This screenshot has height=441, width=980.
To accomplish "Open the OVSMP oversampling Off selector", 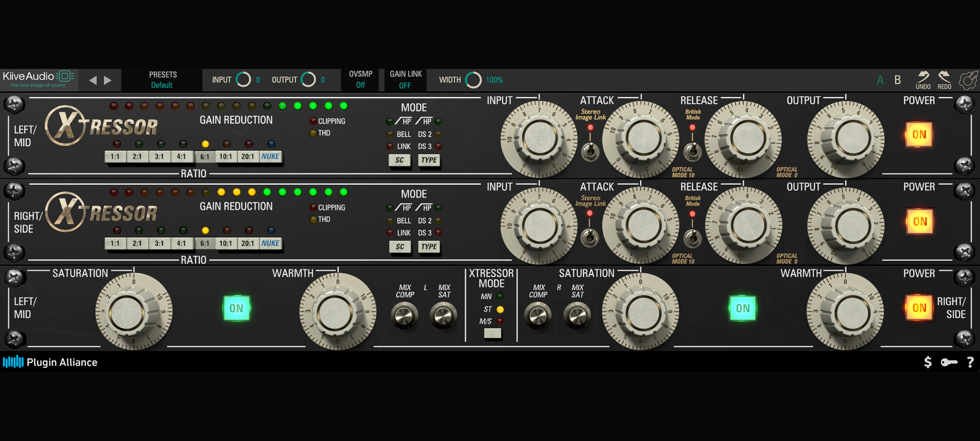I will pos(361,80).
